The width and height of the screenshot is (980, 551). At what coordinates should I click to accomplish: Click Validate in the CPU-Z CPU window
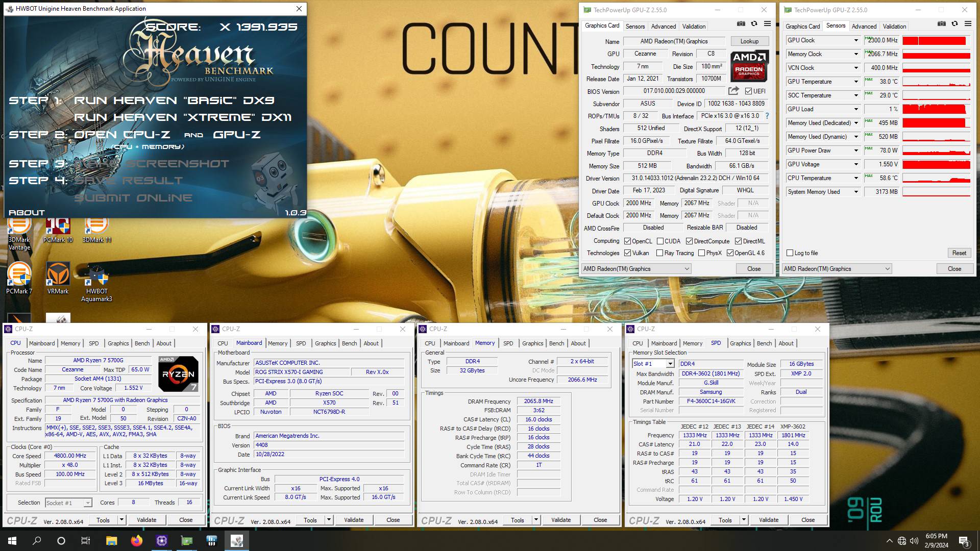click(x=146, y=520)
